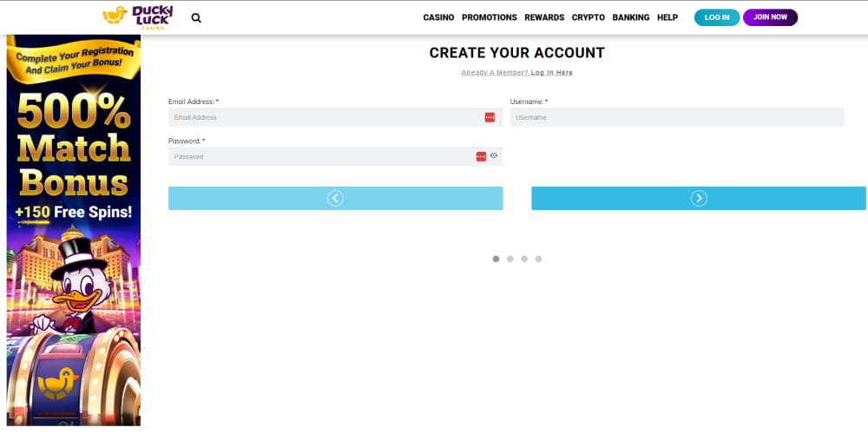Select the first registration step dot

496,259
